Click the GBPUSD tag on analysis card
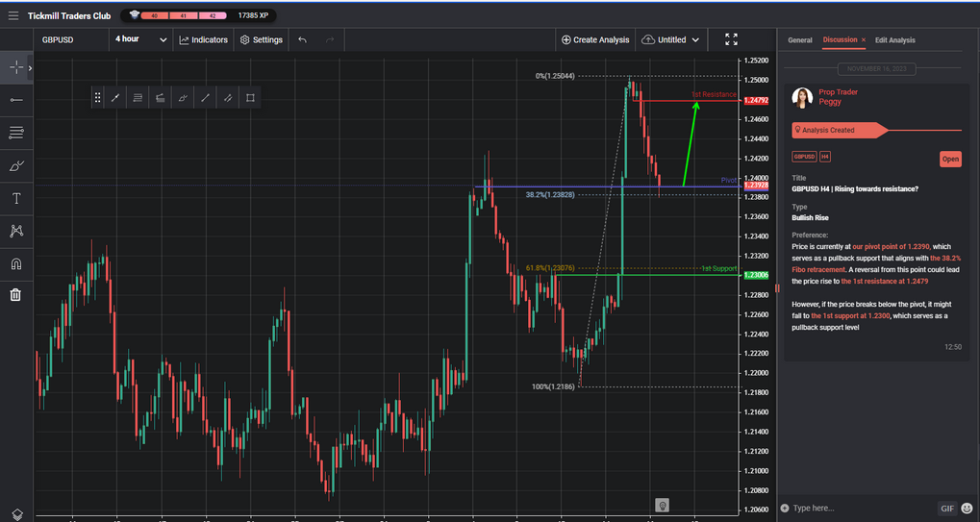Viewport: 980px width, 522px height. coord(804,157)
